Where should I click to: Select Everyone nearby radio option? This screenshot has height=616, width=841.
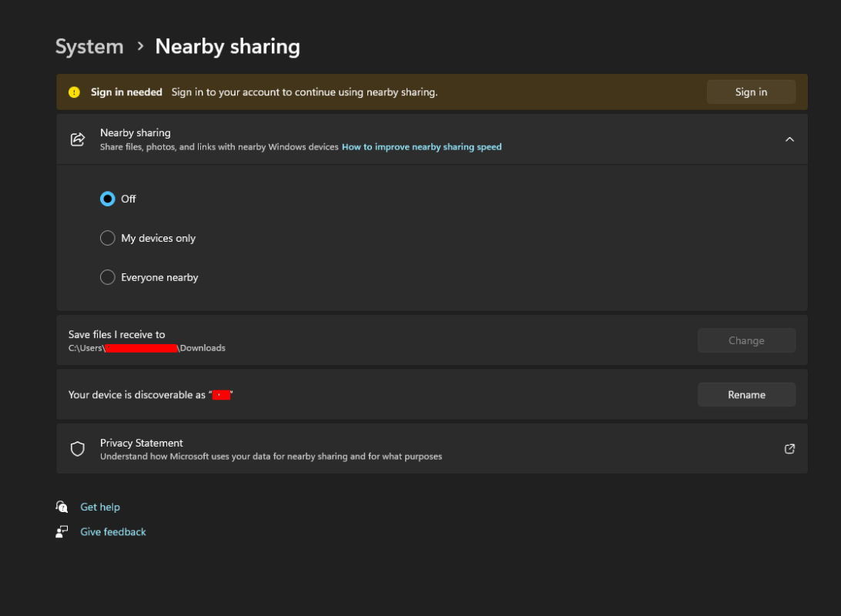[x=108, y=277]
